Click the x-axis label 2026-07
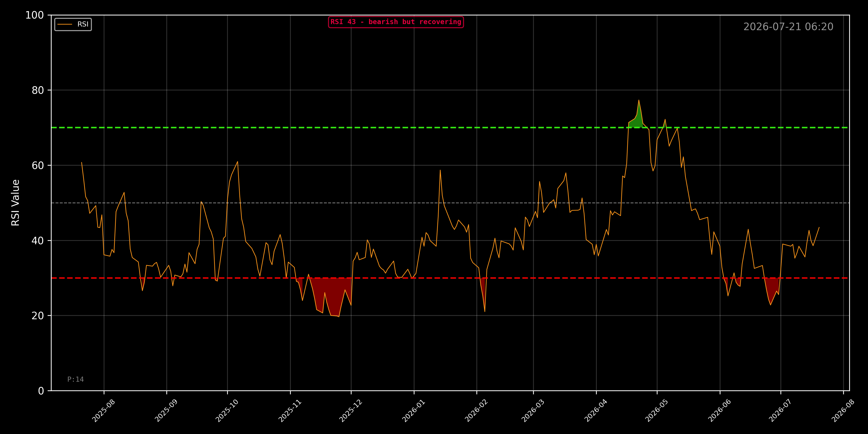Screen dimensions: 868x434 click(780, 410)
